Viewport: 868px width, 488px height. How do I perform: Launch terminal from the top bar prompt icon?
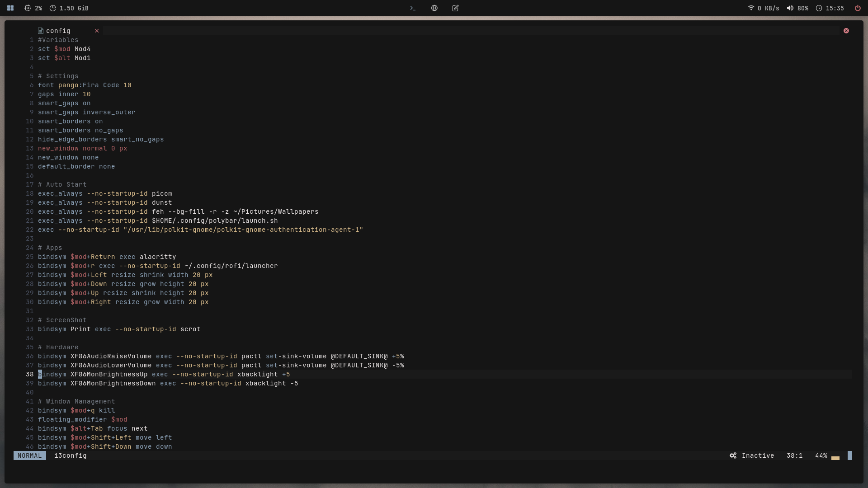(413, 8)
